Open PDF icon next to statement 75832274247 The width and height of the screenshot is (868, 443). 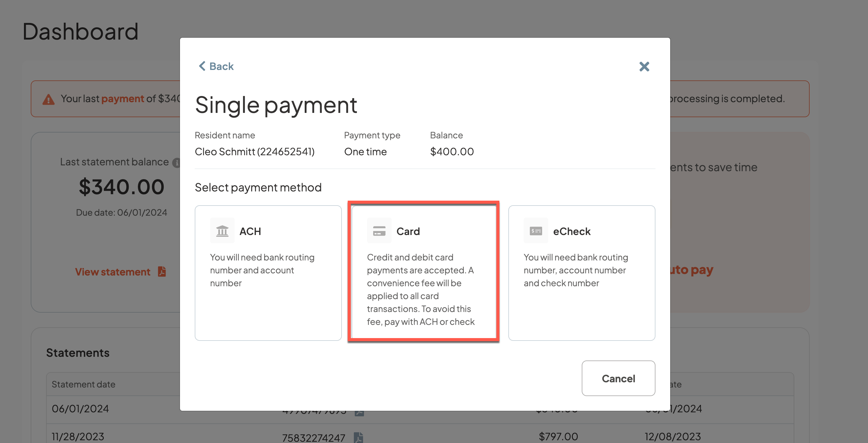coord(358,437)
